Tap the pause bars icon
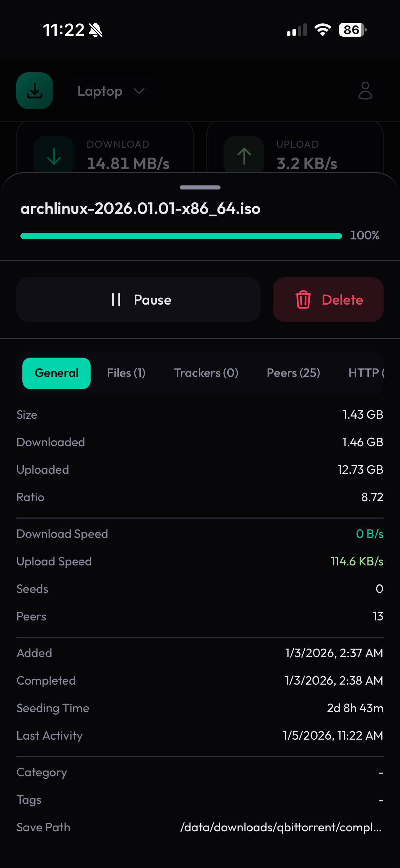This screenshot has width=400, height=868. pos(116,300)
